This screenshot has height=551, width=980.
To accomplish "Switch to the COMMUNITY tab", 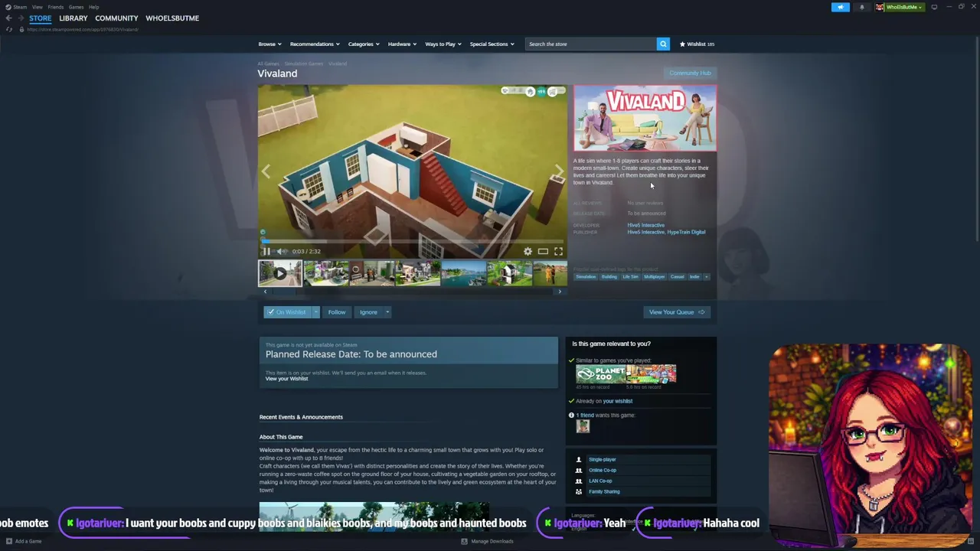I will point(116,18).
